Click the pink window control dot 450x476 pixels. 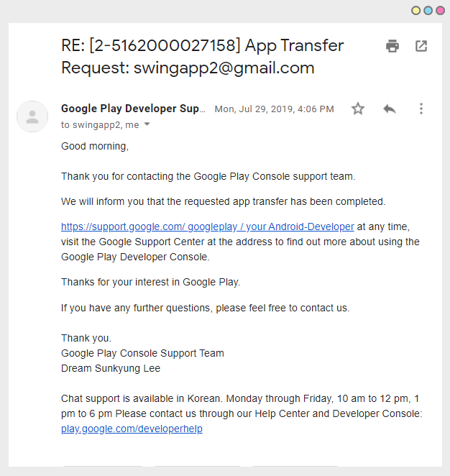click(x=439, y=10)
